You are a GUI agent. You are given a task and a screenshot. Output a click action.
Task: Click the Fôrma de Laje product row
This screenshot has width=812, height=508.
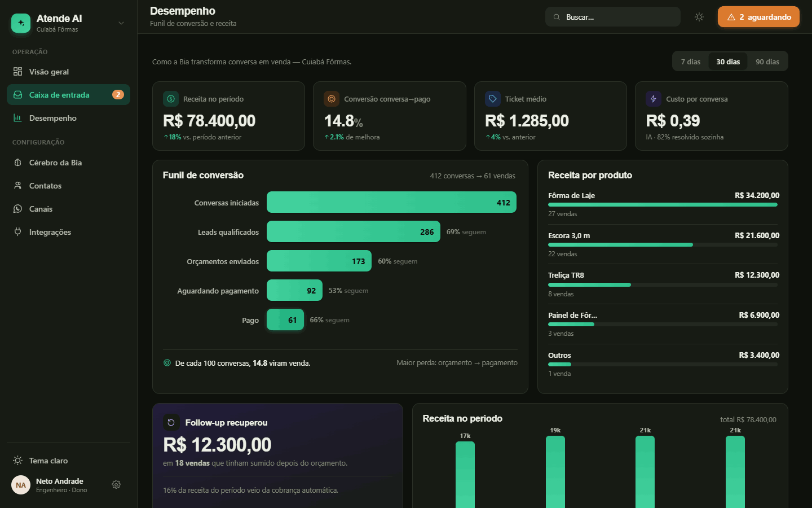pos(663,204)
